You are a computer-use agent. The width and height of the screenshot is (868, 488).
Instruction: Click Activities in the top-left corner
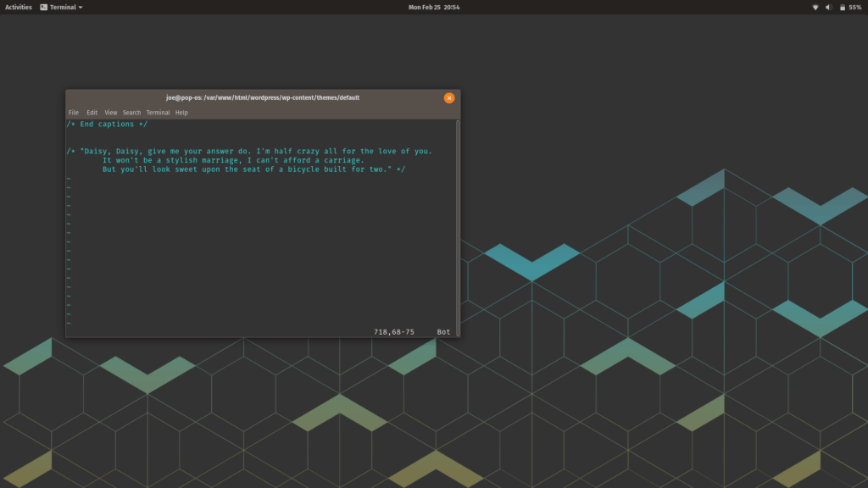(17, 6)
